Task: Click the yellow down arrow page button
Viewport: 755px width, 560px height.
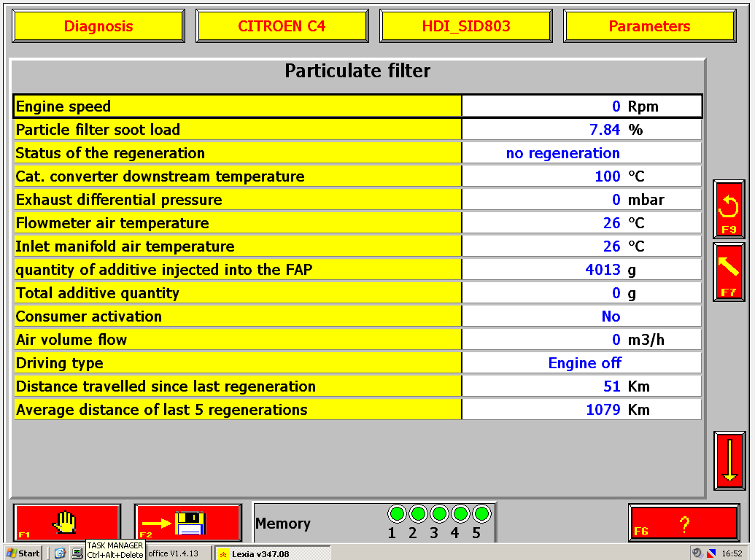Action: pyautogui.click(x=729, y=461)
